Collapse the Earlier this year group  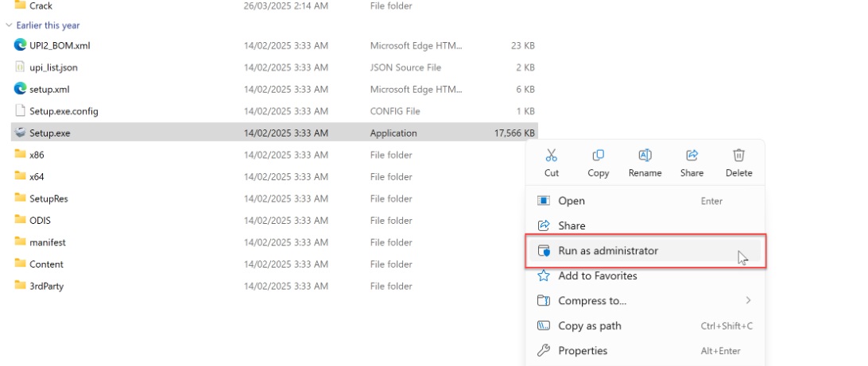[9, 25]
